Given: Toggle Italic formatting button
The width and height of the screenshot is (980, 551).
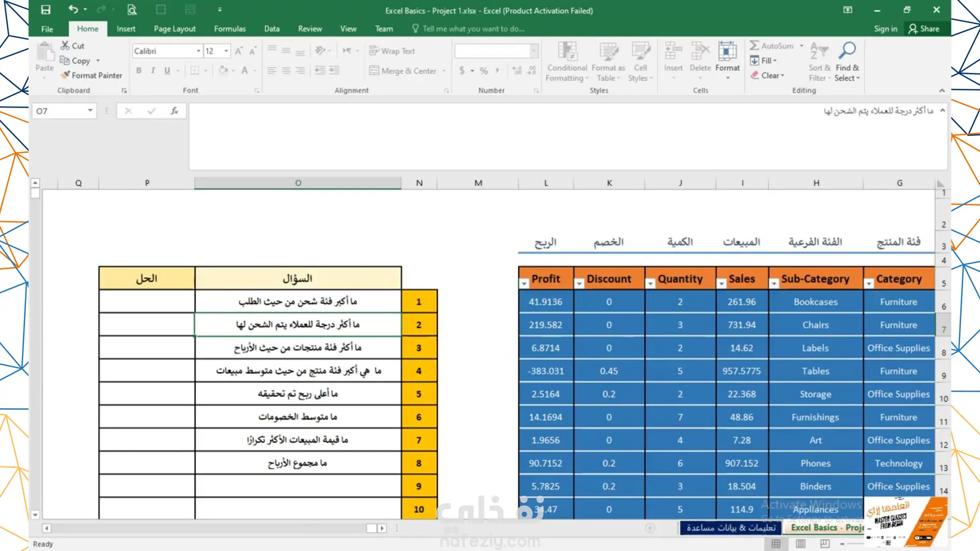Looking at the screenshot, I should point(153,70).
